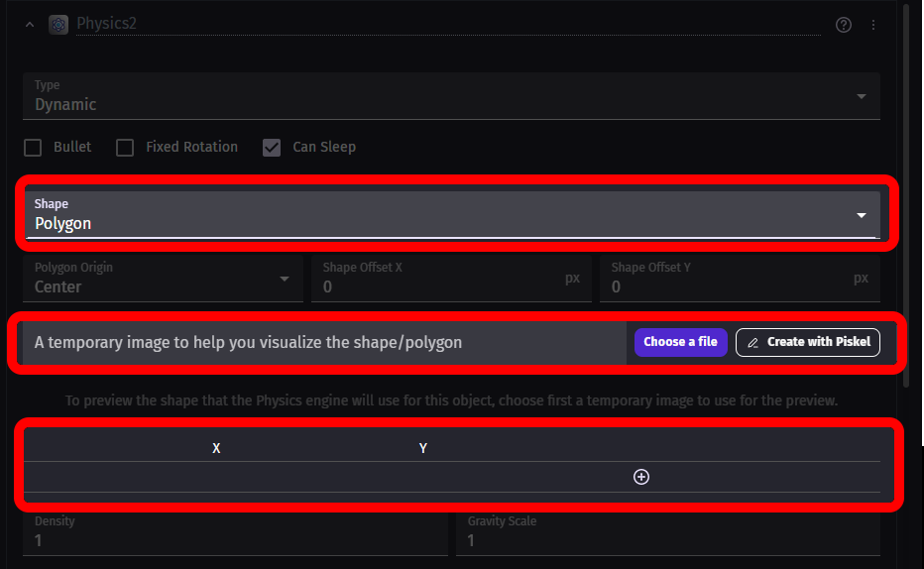Enable the Bullet checkbox

point(33,148)
